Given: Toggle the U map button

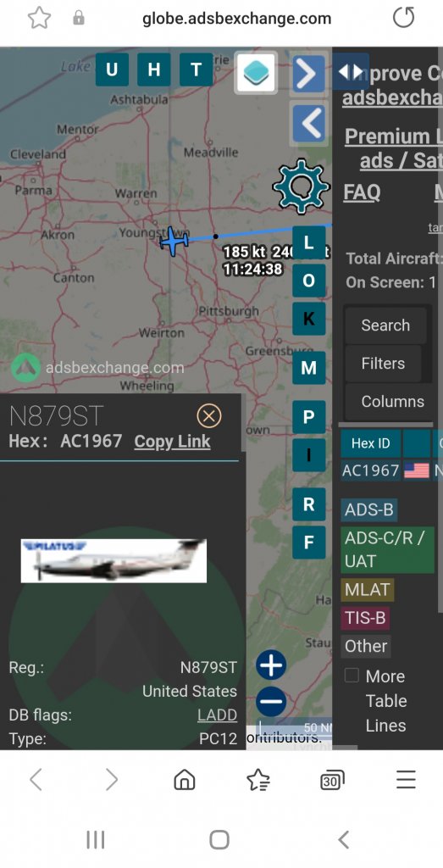Looking at the screenshot, I should coord(112,70).
